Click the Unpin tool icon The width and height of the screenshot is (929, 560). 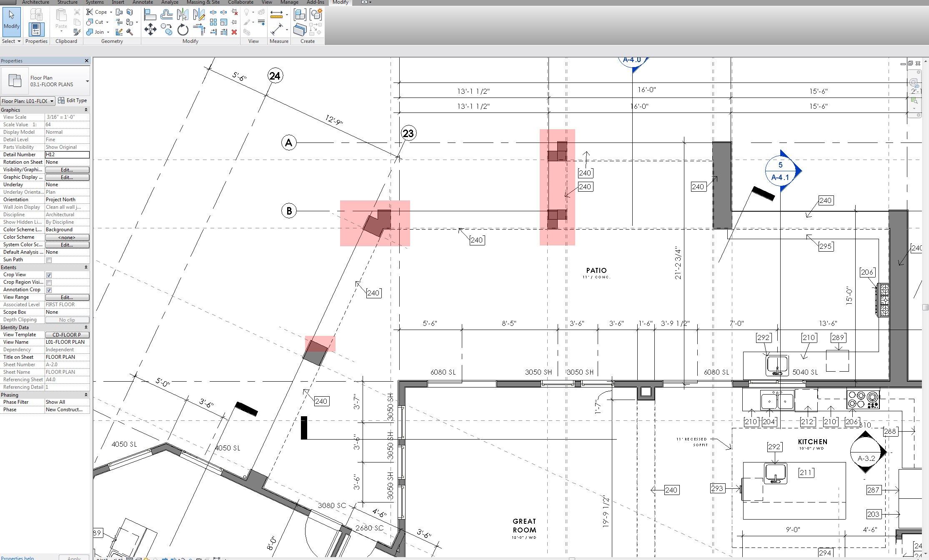coord(235,12)
